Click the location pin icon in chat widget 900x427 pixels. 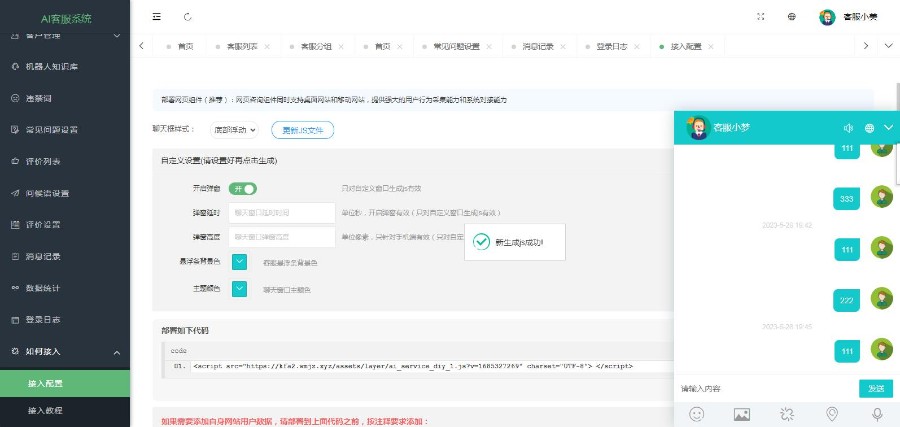point(832,414)
